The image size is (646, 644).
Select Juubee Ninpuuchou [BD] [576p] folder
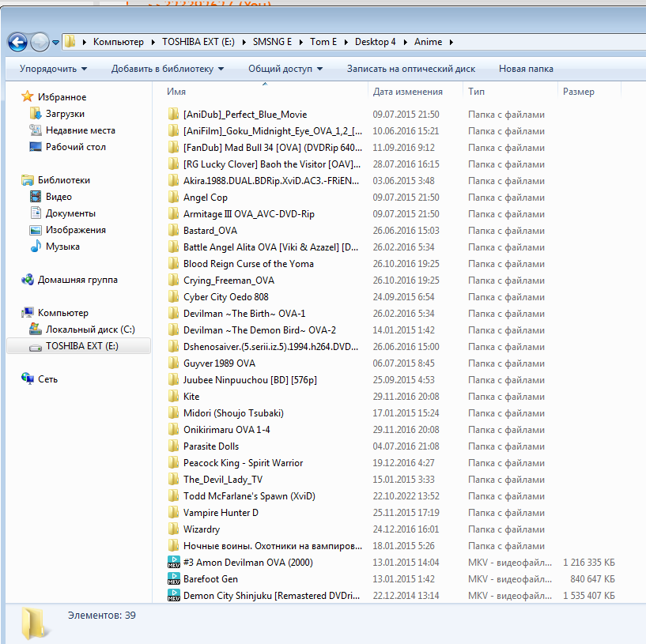click(x=250, y=379)
